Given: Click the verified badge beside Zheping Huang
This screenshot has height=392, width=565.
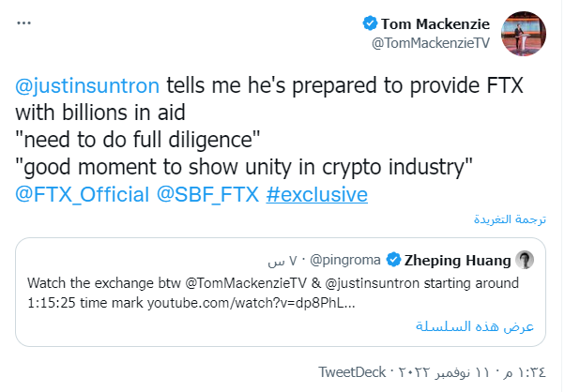Looking at the screenshot, I should point(395,260).
